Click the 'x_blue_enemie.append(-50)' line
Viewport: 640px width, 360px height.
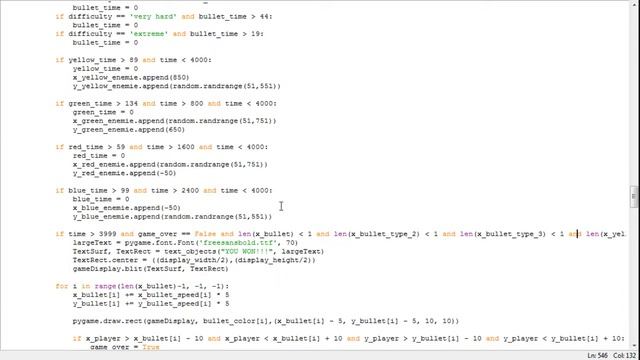tap(127, 208)
